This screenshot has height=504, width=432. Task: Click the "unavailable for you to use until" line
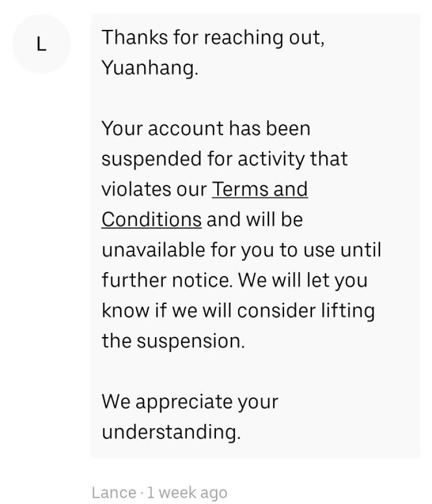pos(241,250)
